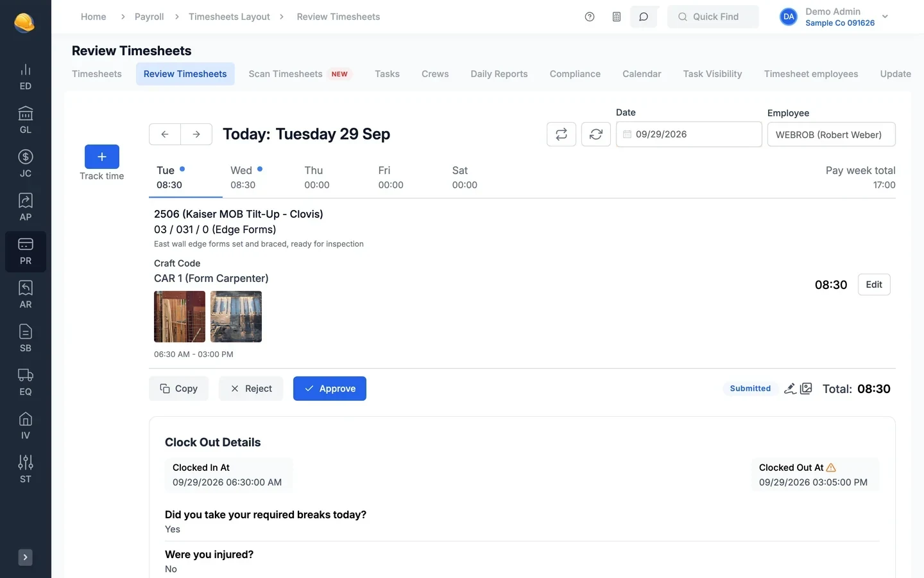Click the refresh icon button

[596, 134]
